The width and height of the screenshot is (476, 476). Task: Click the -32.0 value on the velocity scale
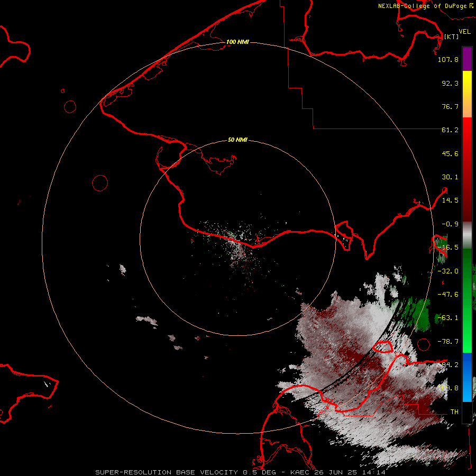pos(448,271)
